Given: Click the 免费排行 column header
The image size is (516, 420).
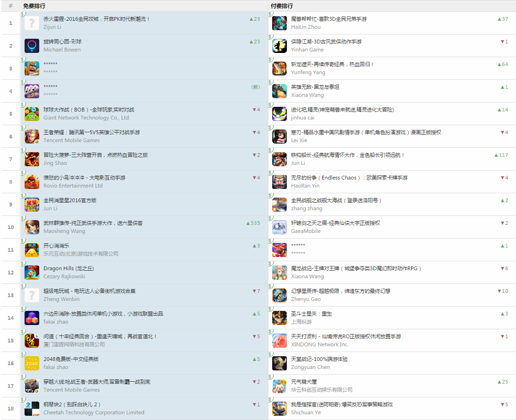Looking at the screenshot, I should (34, 6).
